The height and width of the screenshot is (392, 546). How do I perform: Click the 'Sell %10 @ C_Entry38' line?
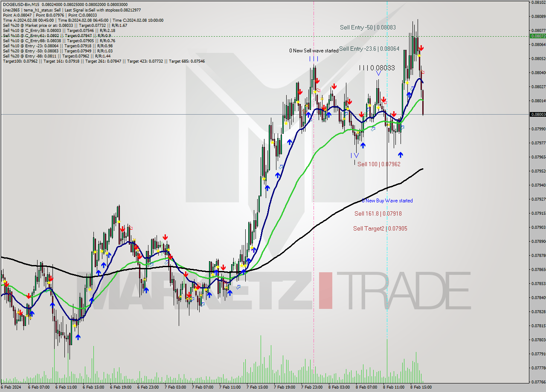[x=59, y=30]
